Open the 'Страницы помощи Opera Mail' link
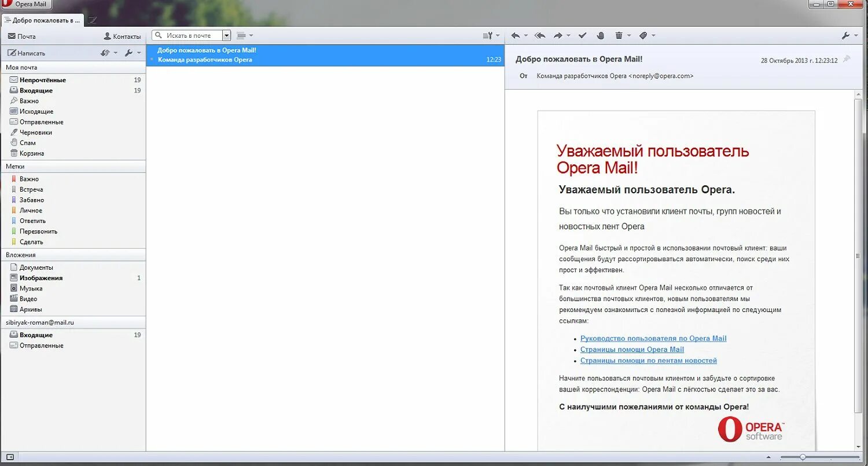Viewport: 868px width, 466px height. [632, 350]
